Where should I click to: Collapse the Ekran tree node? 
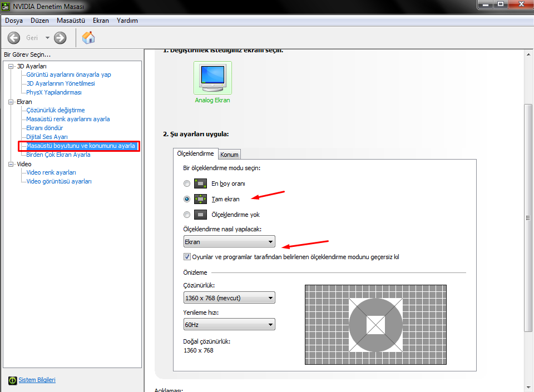point(11,102)
